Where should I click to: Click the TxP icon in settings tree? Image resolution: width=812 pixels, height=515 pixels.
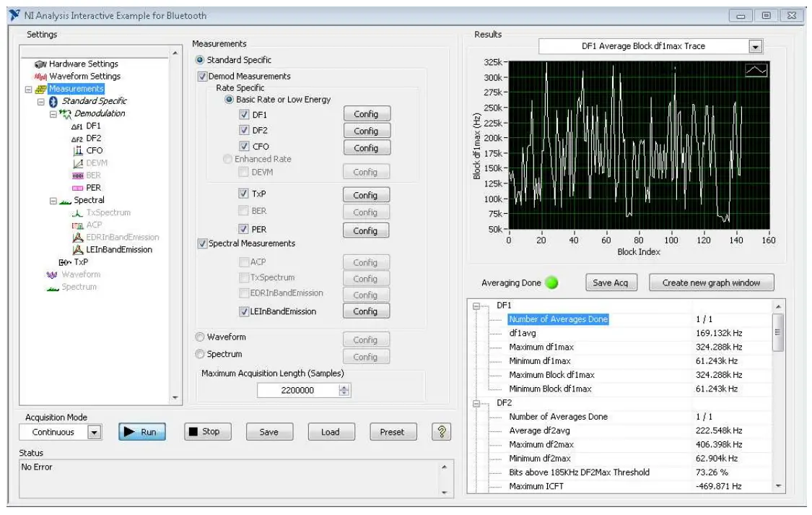(x=65, y=262)
